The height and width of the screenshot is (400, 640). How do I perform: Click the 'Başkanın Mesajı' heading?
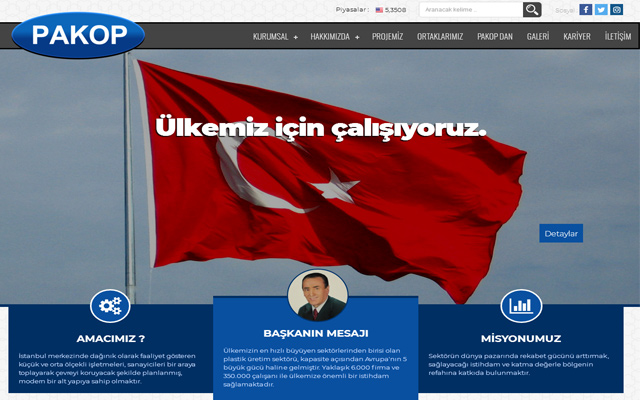[x=316, y=333]
